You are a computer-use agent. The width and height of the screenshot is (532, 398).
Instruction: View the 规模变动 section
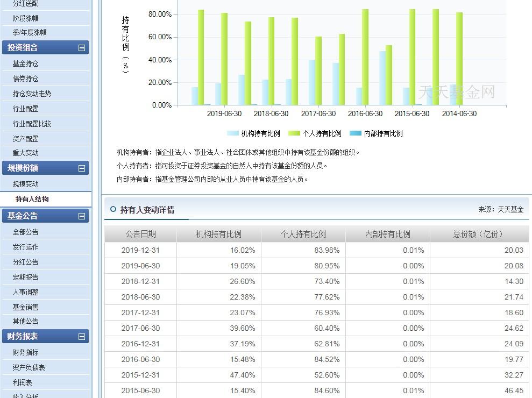click(25, 183)
